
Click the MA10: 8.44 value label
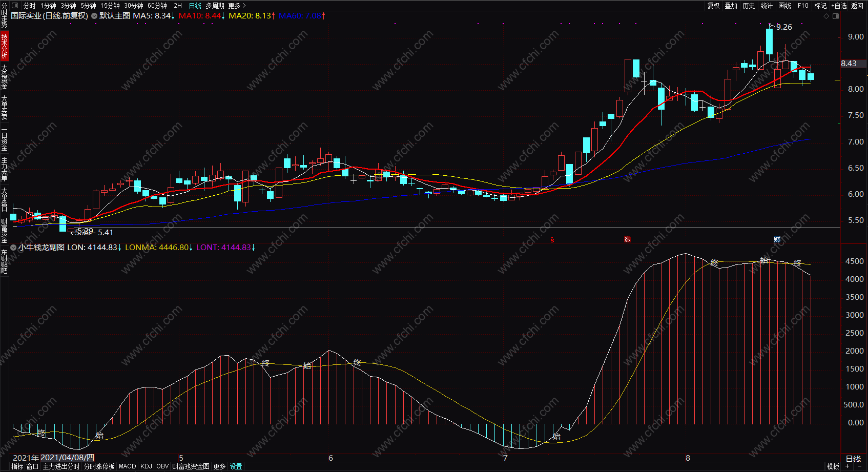click(x=202, y=16)
